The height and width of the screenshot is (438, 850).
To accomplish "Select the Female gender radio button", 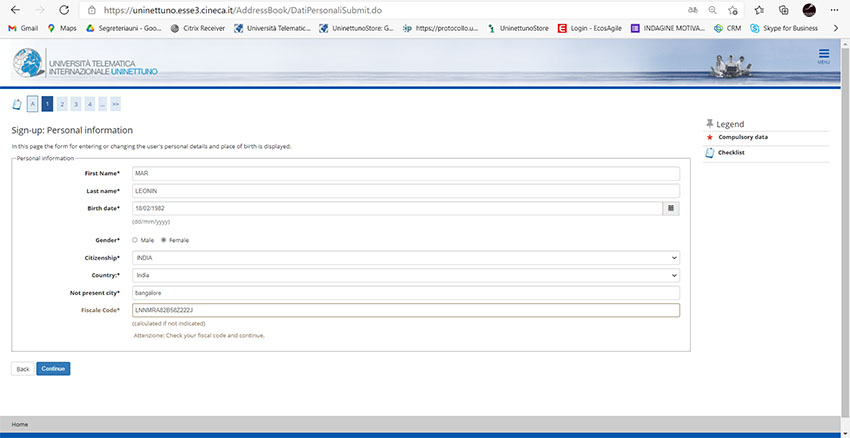I will pyautogui.click(x=164, y=240).
